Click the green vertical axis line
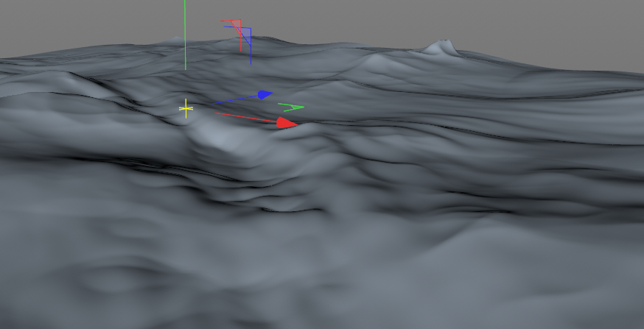The width and height of the screenshot is (644, 329). (185, 35)
